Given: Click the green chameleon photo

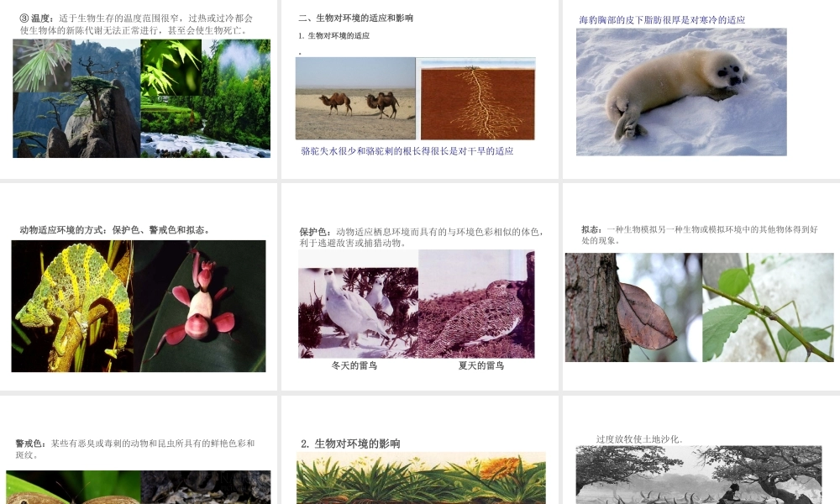Looking at the screenshot, I should 72,307.
